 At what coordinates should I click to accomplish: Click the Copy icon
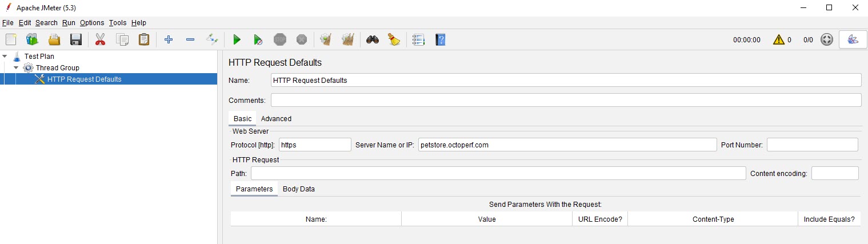tap(122, 39)
